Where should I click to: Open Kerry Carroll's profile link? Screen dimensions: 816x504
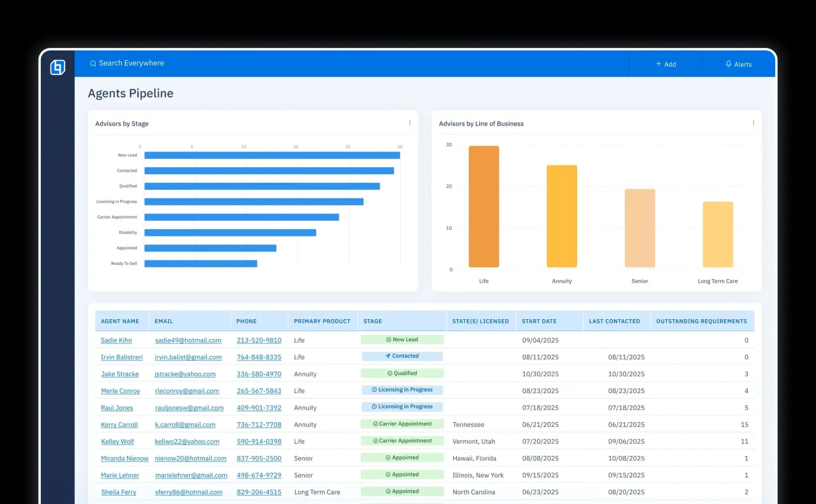[119, 425]
